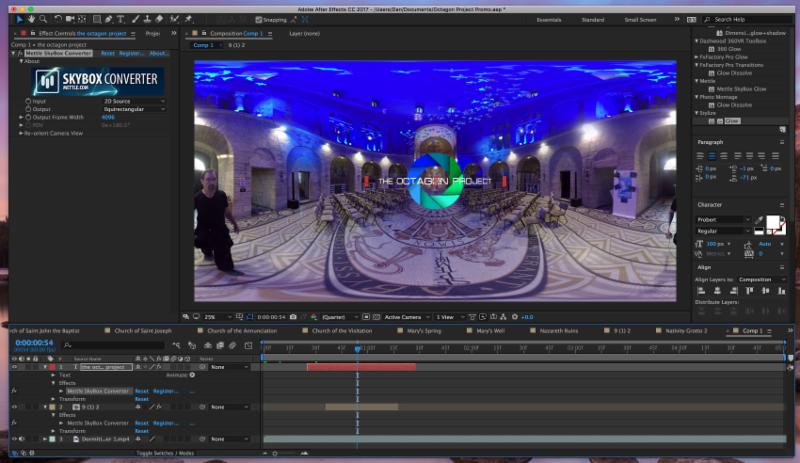
Task: Collapse the Mettle SkyBox Converter effect
Action: pyautogui.click(x=15, y=53)
